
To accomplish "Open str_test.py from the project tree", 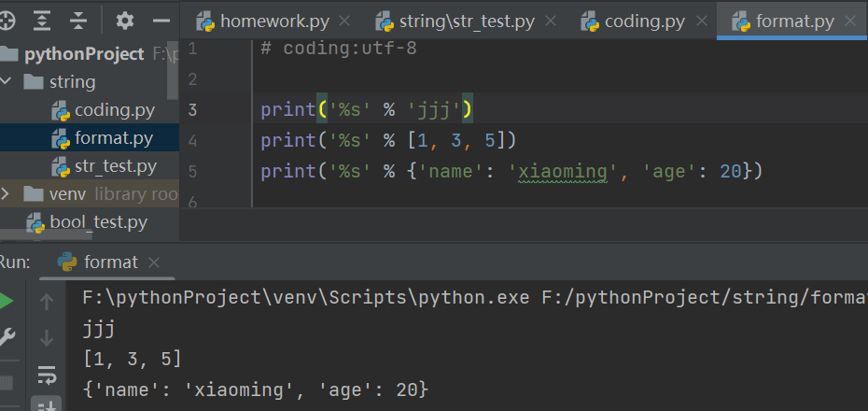I will click(115, 166).
